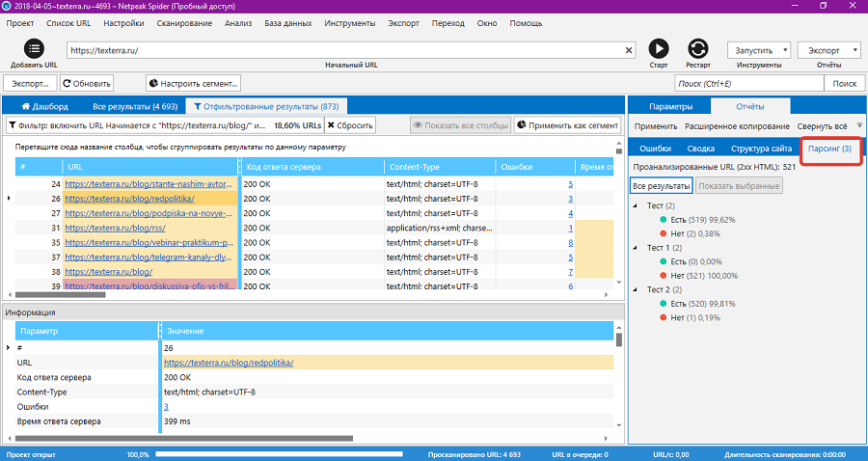Click Свернуть всё
This screenshot has height=461, width=868.
pyautogui.click(x=822, y=126)
